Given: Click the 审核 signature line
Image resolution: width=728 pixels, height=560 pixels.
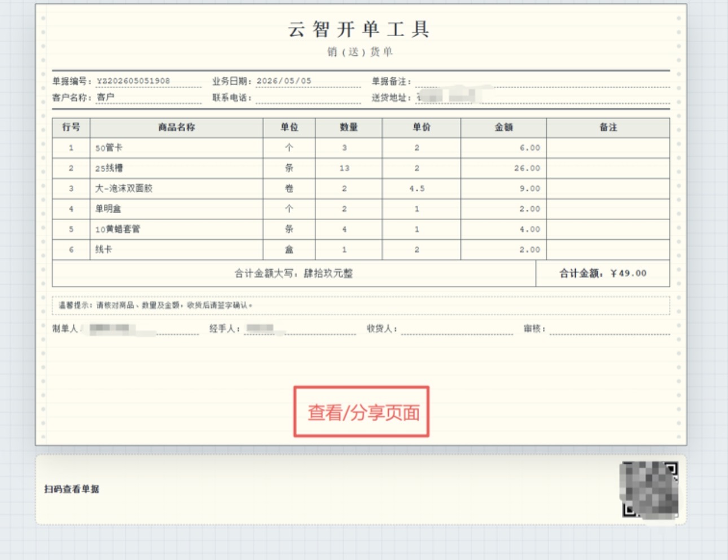Looking at the screenshot, I should [x=609, y=329].
